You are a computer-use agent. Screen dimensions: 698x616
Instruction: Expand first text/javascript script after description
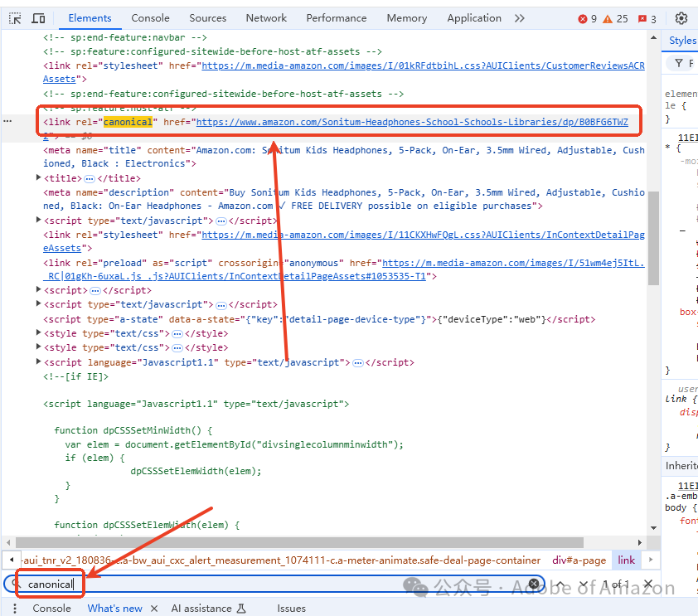point(38,220)
